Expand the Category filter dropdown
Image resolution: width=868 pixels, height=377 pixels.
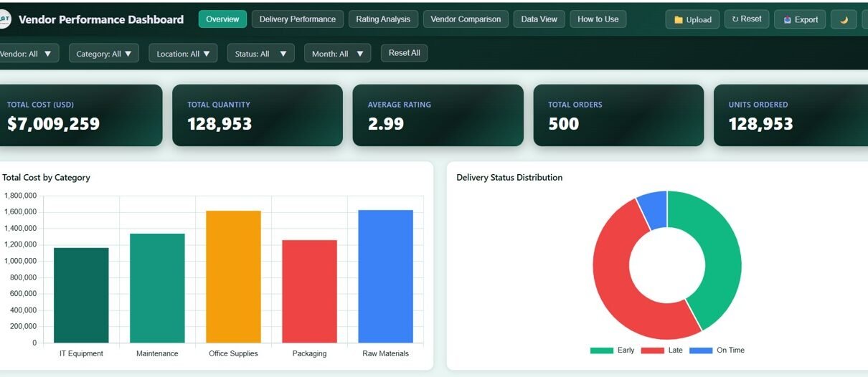click(104, 53)
